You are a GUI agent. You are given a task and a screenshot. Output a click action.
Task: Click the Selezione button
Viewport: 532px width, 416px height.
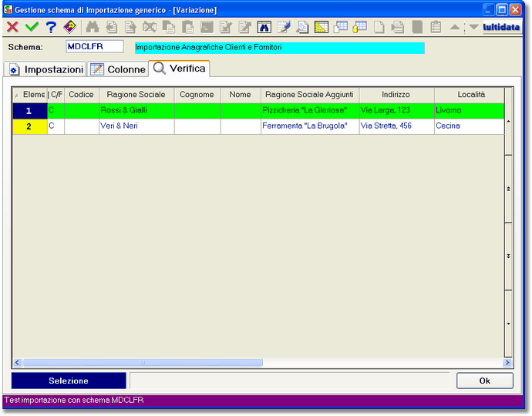click(69, 381)
